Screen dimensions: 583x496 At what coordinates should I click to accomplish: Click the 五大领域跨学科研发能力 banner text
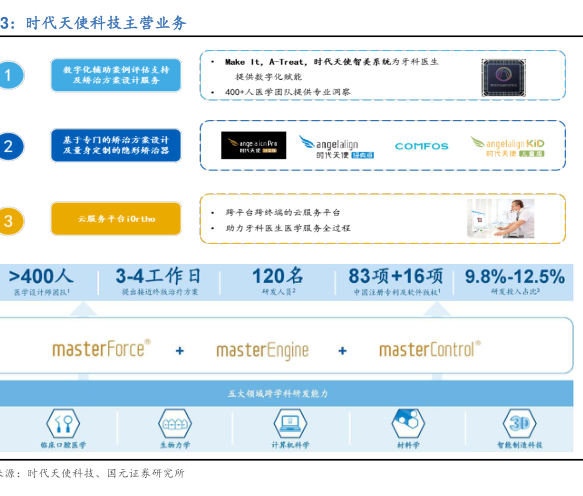tap(278, 393)
